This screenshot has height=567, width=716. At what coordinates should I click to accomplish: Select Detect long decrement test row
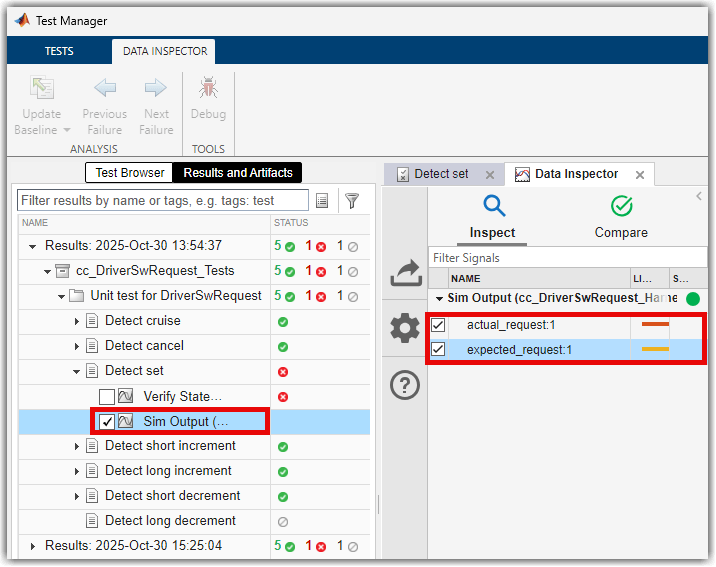[194, 521]
